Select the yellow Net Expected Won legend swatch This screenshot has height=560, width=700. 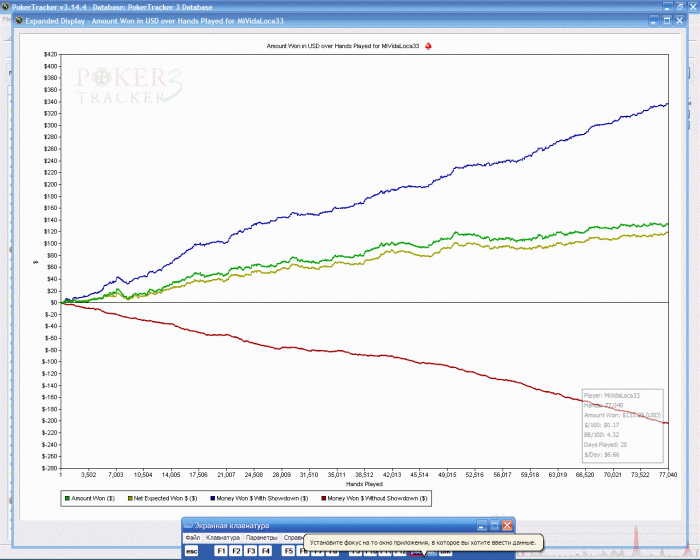130,498
